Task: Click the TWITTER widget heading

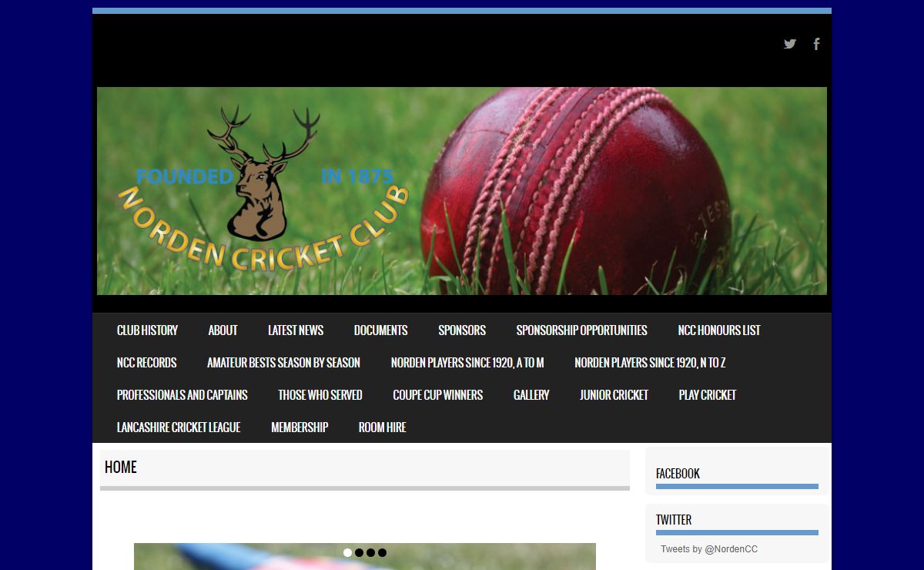Action: pos(674,520)
